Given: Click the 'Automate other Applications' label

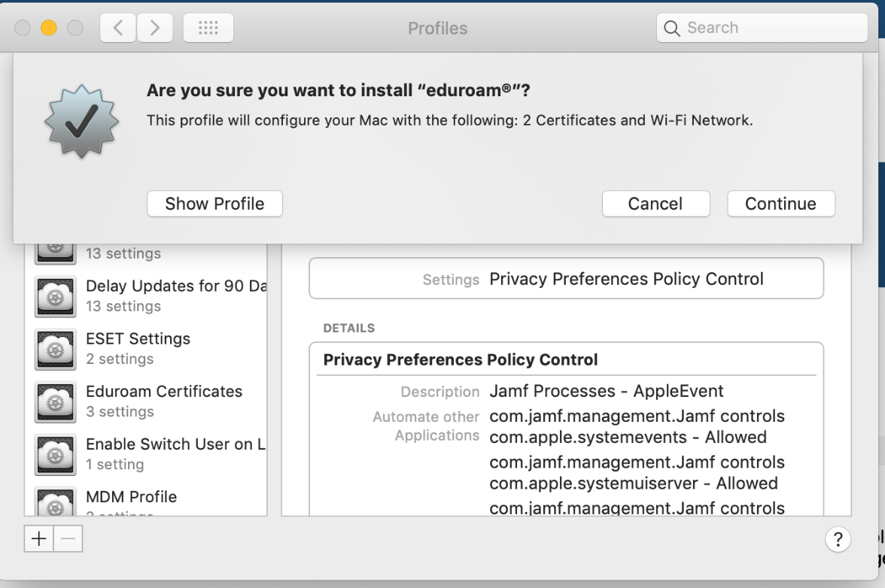Looking at the screenshot, I should (426, 426).
